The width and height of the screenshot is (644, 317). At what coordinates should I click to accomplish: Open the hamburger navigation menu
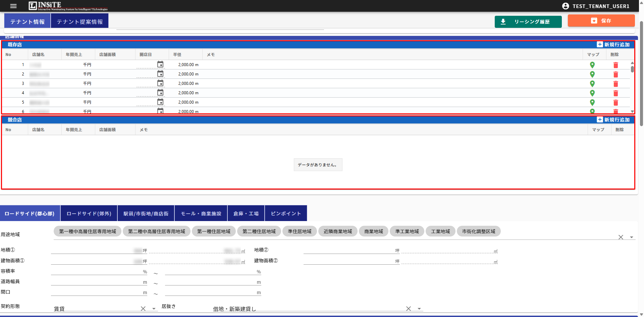(x=13, y=6)
